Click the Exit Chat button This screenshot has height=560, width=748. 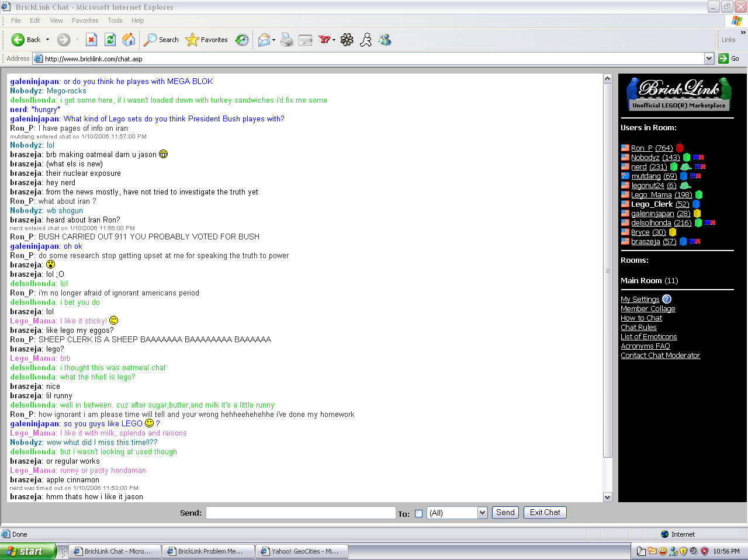(545, 512)
